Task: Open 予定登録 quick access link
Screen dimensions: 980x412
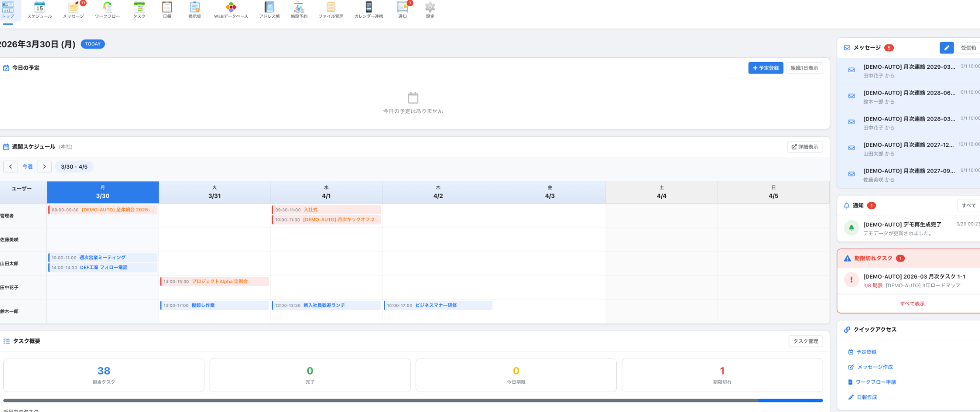Action: [x=862, y=352]
